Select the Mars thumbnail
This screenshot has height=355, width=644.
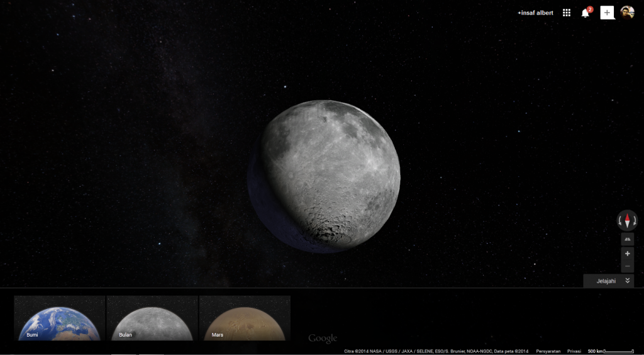(x=245, y=318)
